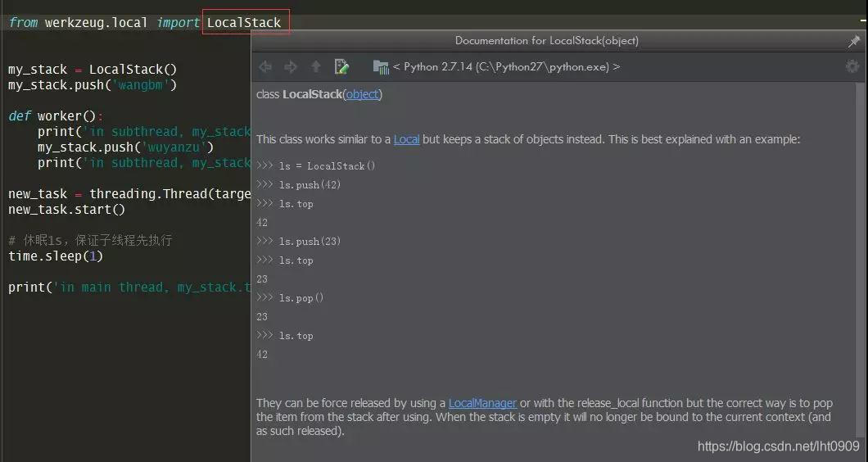Follow the 'Local' hyperlink in description

click(x=406, y=139)
